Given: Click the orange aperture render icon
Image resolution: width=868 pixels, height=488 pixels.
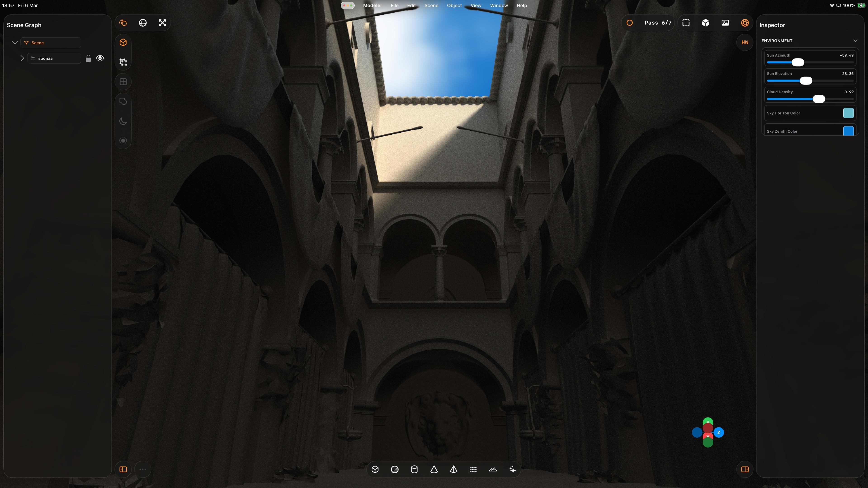Looking at the screenshot, I should (745, 23).
